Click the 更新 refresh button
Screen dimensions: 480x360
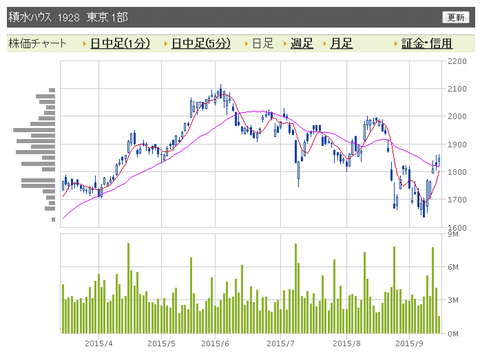[456, 17]
